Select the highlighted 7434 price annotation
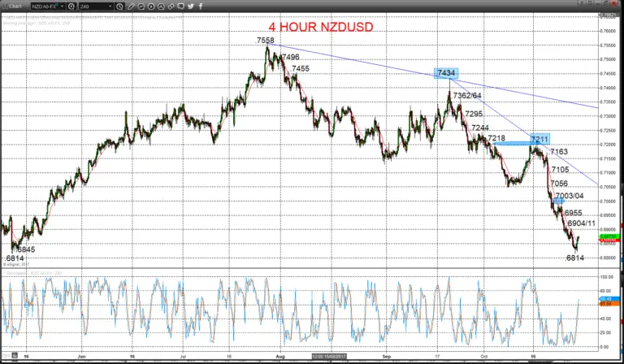Image resolution: width=624 pixels, height=364 pixels. [x=446, y=73]
